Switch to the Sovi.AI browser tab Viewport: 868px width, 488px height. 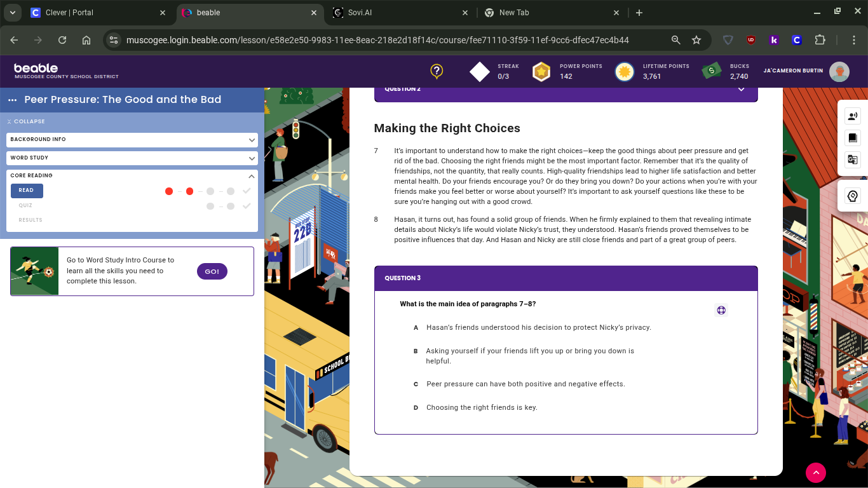pos(400,13)
